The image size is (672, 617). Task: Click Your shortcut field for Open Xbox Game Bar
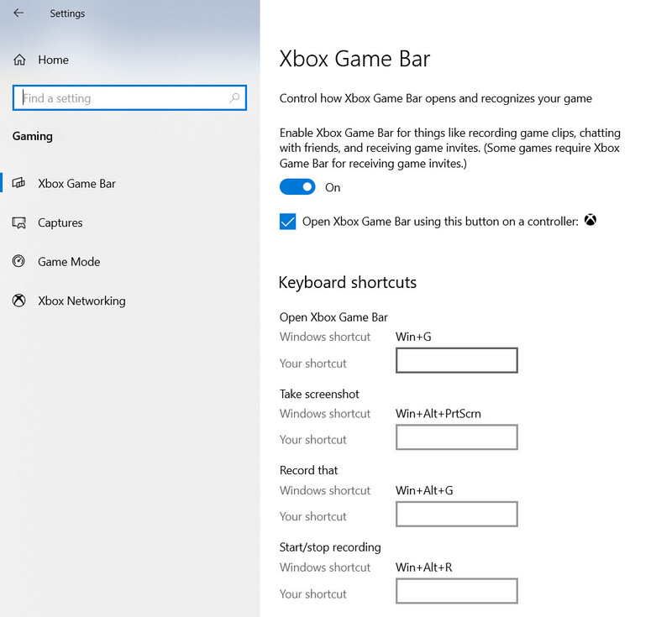[457, 360]
